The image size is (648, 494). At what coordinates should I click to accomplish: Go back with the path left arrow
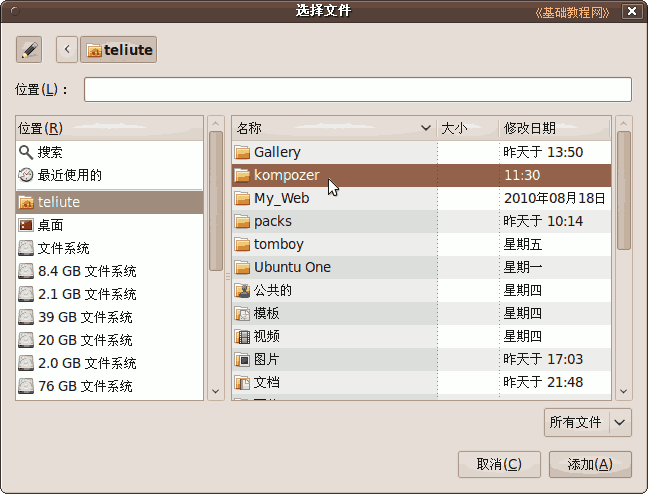pyautogui.click(x=67, y=50)
